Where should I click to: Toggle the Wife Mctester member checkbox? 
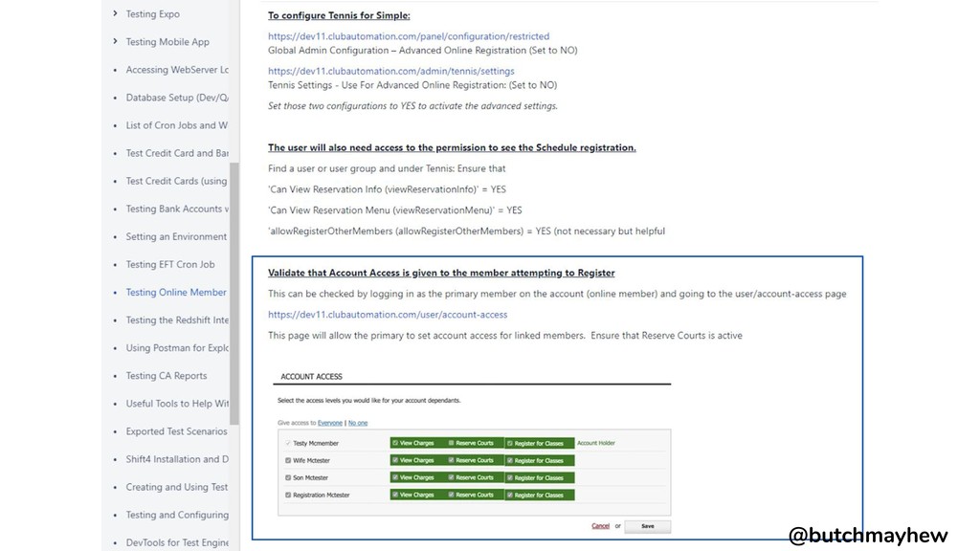point(288,460)
